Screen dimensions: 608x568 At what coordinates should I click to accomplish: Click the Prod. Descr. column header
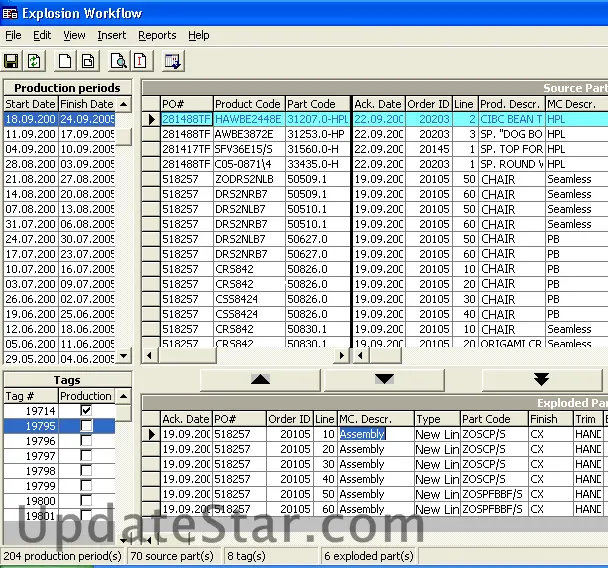point(511,104)
